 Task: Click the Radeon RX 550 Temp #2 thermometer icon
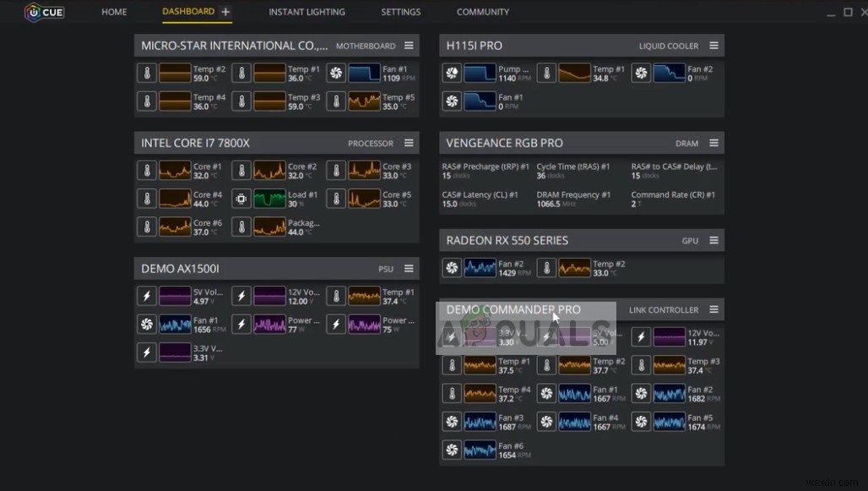tap(546, 268)
